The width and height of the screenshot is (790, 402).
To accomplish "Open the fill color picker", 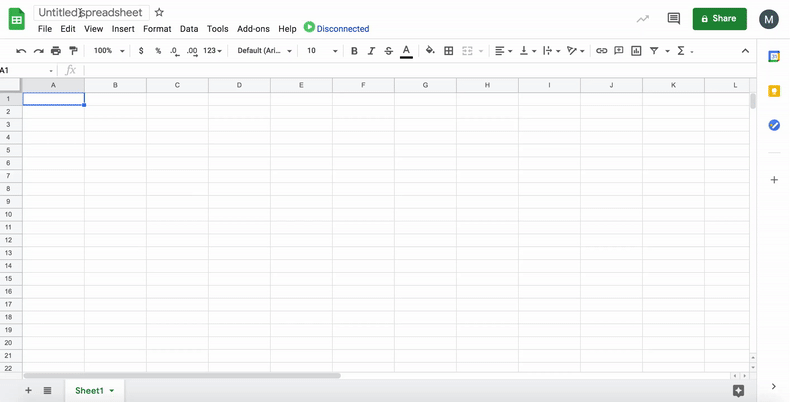I will tap(430, 51).
